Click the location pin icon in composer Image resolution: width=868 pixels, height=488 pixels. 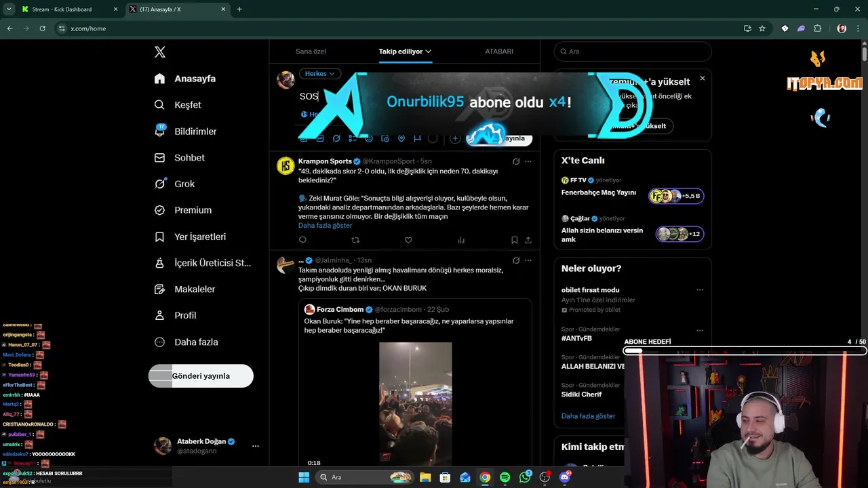click(401, 138)
